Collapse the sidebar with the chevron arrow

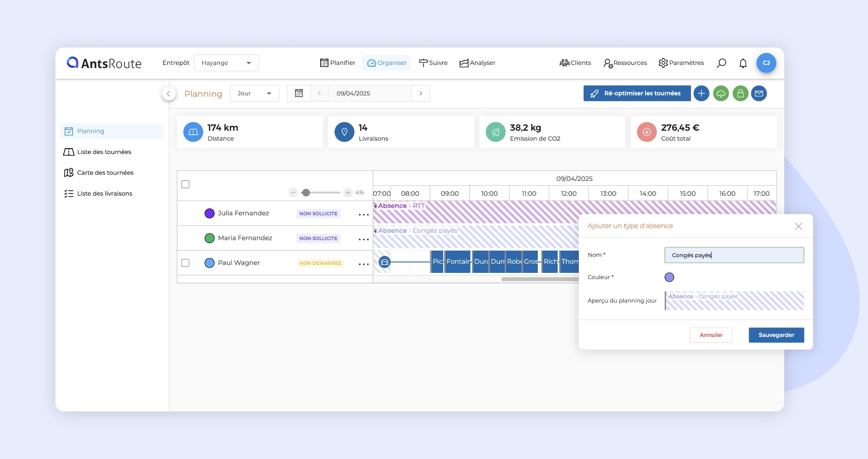(169, 93)
